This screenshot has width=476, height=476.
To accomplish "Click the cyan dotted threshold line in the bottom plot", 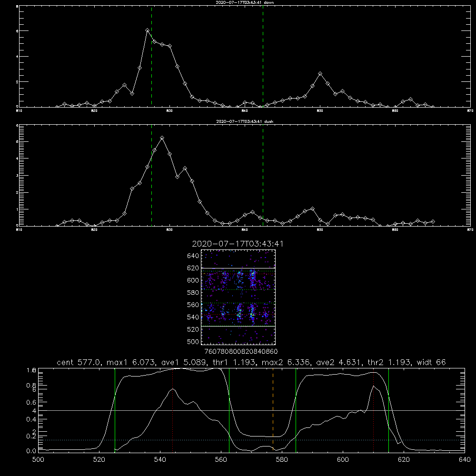I will point(251,440).
